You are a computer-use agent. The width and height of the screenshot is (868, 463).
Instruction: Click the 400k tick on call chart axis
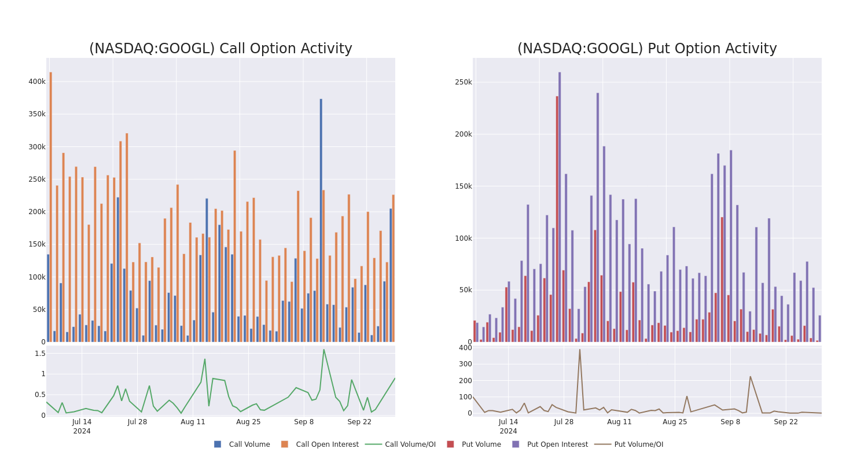point(37,82)
